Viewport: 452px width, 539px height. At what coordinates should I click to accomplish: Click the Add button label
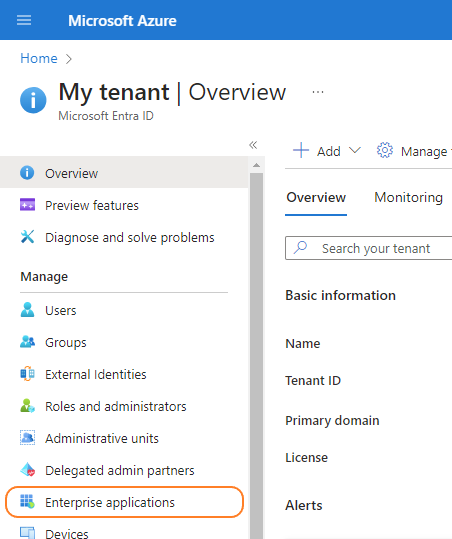pyautogui.click(x=329, y=151)
